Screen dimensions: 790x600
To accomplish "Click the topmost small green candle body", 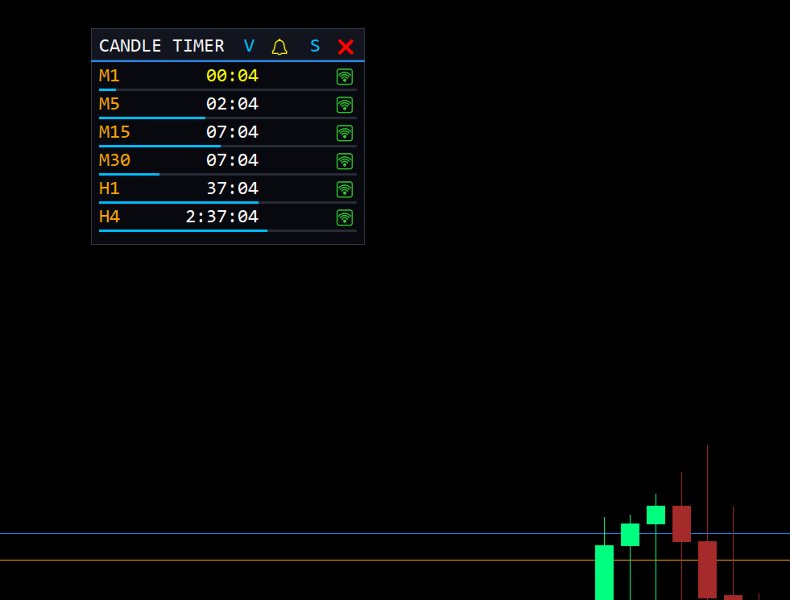I will pos(656,515).
